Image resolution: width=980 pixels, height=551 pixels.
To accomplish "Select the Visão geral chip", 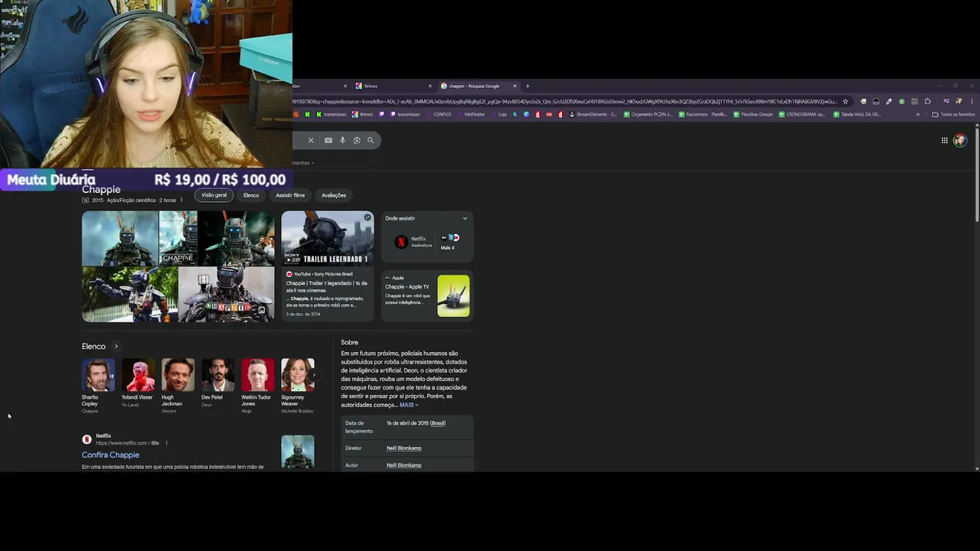I will click(214, 195).
